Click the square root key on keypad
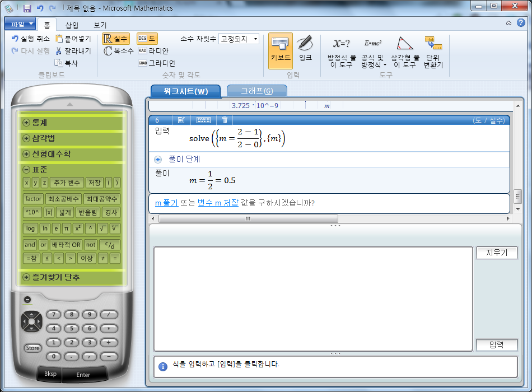The height and width of the screenshot is (392, 532). (x=102, y=228)
